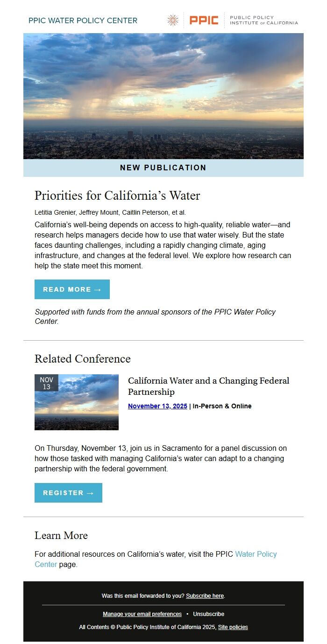The image size is (327, 644).
Task: Click the hero banner cityscape image
Action: (163, 96)
